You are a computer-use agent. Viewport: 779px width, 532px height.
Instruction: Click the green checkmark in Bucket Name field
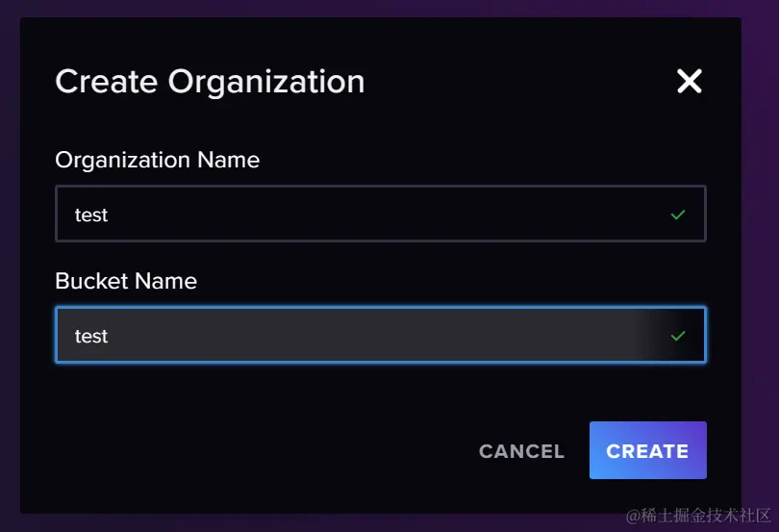tap(678, 336)
